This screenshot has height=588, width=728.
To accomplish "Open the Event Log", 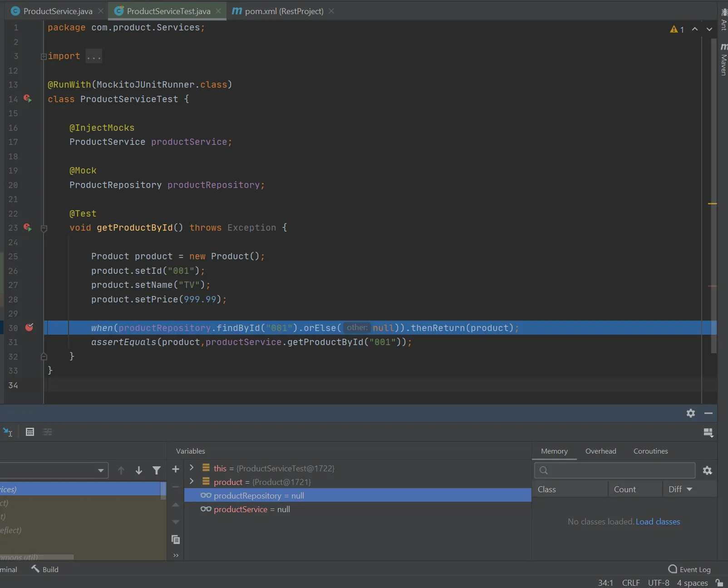I will pos(689,569).
